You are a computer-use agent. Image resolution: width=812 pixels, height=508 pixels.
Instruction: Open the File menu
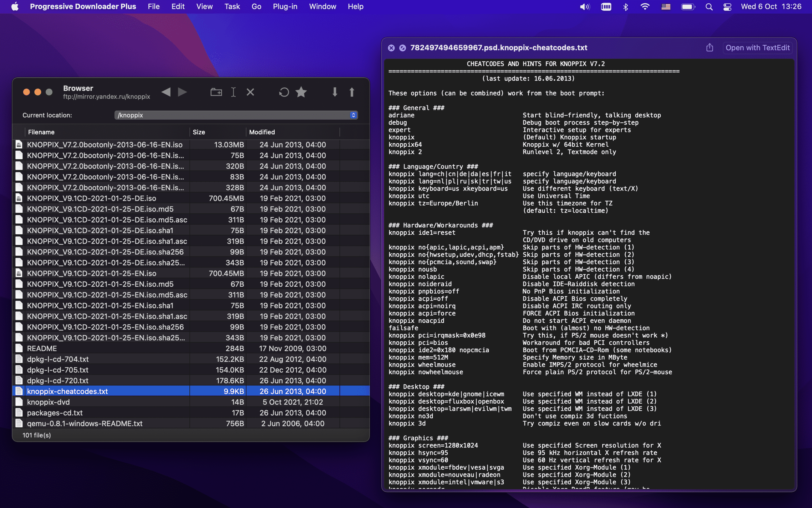[153, 6]
